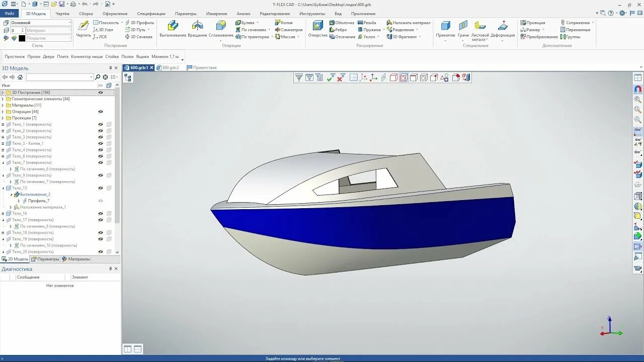Click the search magnifier in model tree
Image resolution: width=644 pixels, height=362 pixels.
click(98, 77)
